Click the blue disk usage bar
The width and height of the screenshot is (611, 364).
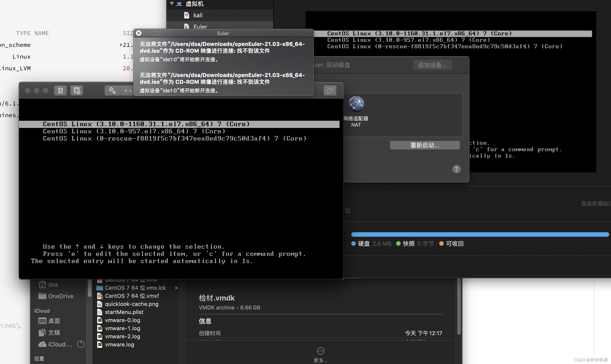pyautogui.click(x=480, y=234)
